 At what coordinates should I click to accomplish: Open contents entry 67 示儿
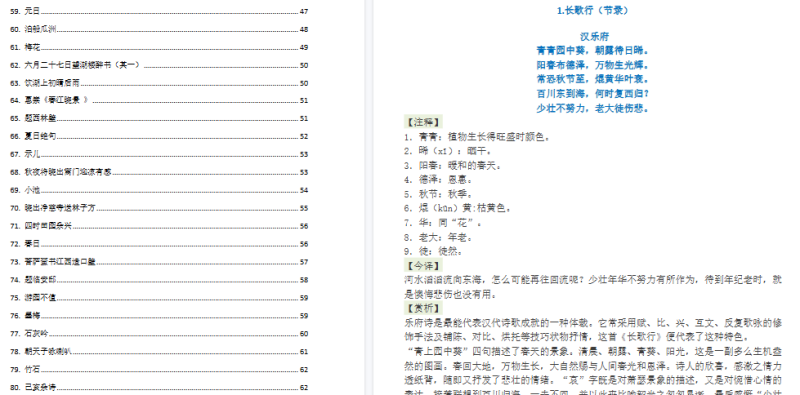(x=159, y=154)
